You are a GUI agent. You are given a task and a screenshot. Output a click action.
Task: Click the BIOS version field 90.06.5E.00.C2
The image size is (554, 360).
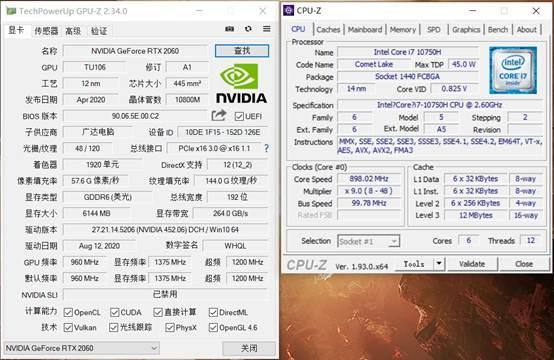pos(135,116)
